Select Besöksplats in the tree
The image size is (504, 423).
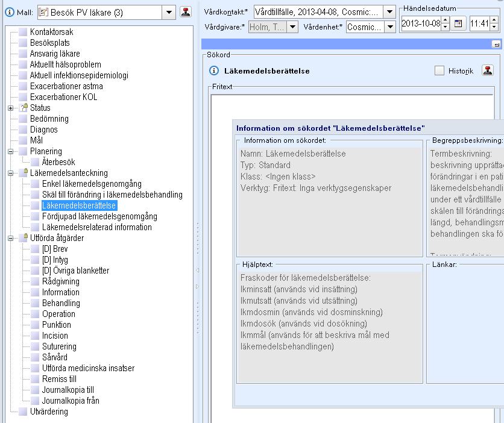click(x=50, y=43)
